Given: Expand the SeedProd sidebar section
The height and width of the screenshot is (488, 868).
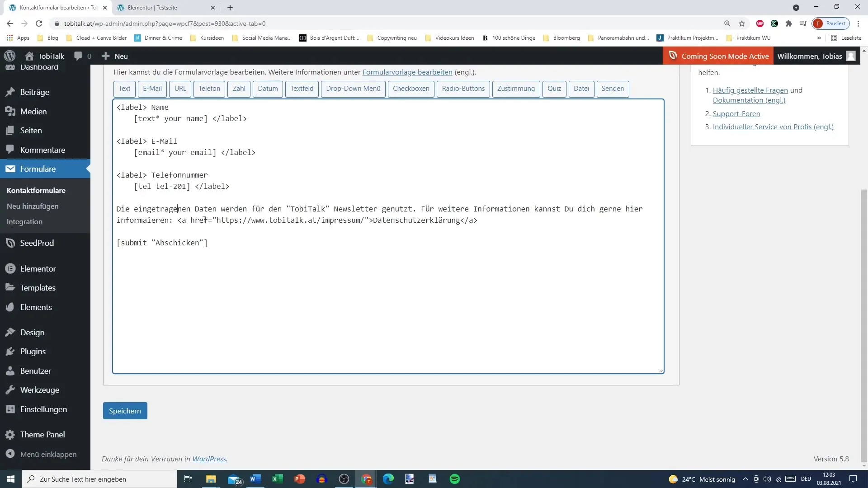Looking at the screenshot, I should click(37, 243).
